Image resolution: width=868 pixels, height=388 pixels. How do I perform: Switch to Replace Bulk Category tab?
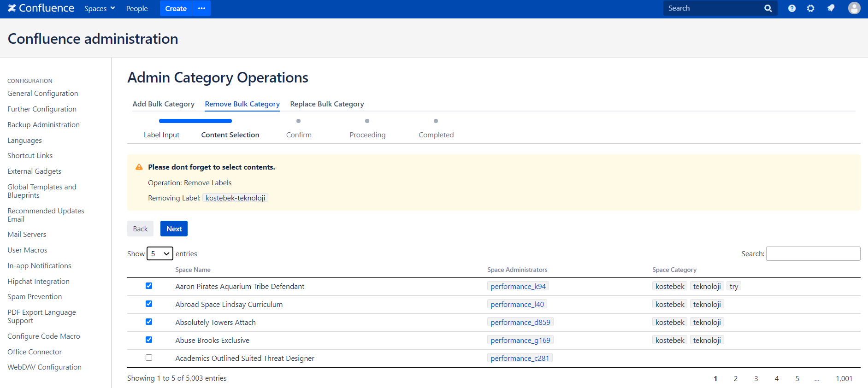tap(327, 104)
